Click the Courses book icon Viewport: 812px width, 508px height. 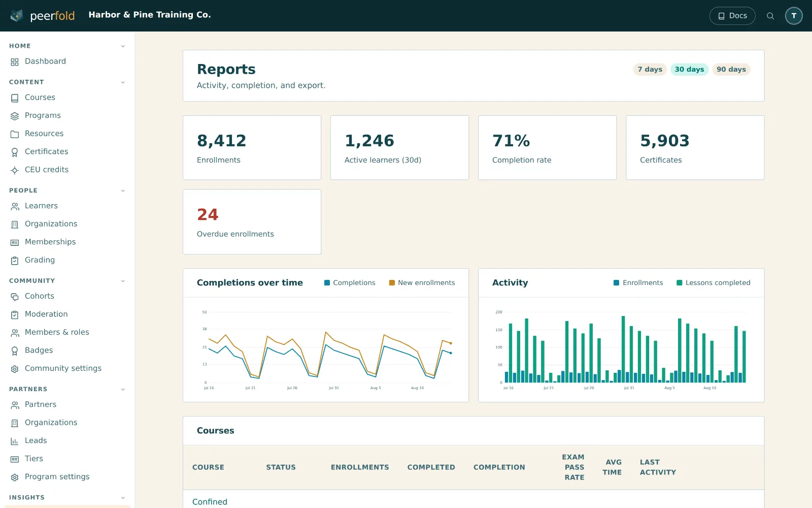click(15, 98)
